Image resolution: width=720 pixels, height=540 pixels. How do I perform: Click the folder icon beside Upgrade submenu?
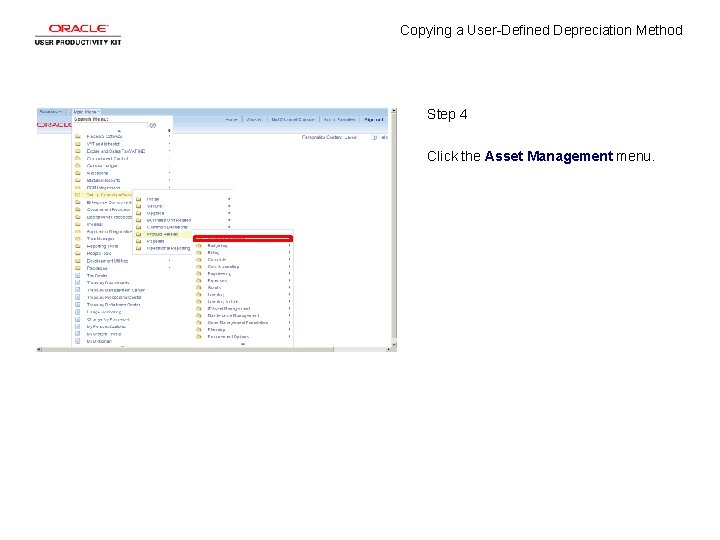coord(139,213)
